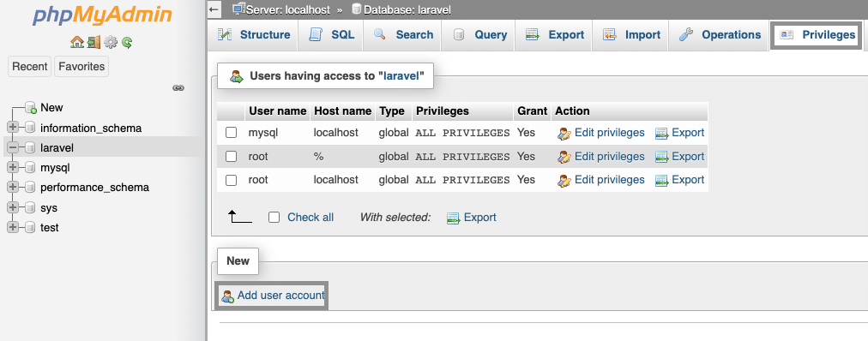Click the Favorites button
868x341 pixels.
pos(81,66)
